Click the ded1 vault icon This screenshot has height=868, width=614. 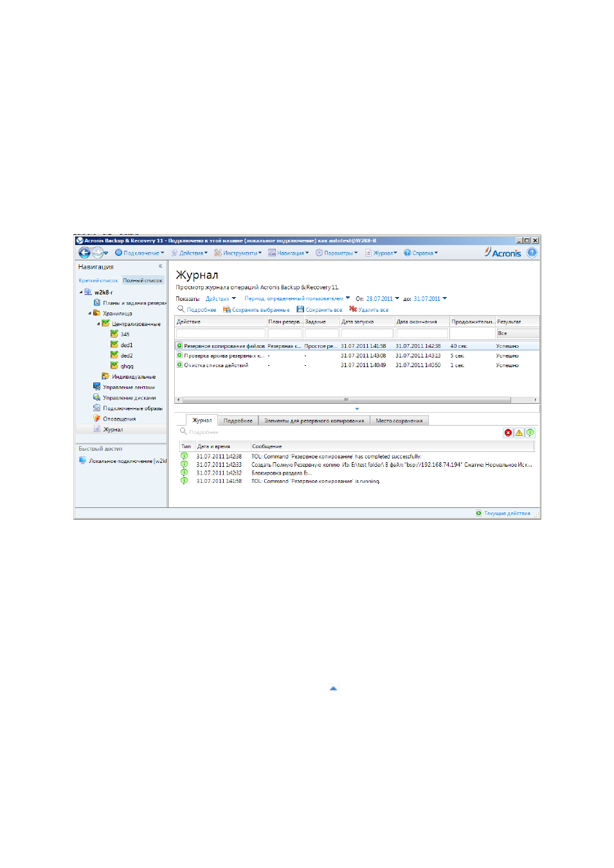pos(114,345)
